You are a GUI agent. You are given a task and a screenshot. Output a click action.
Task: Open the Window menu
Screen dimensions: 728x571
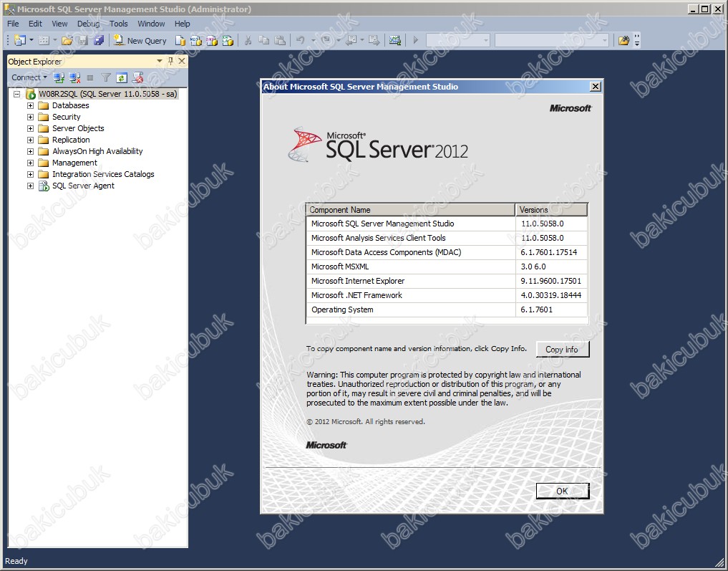(x=151, y=24)
